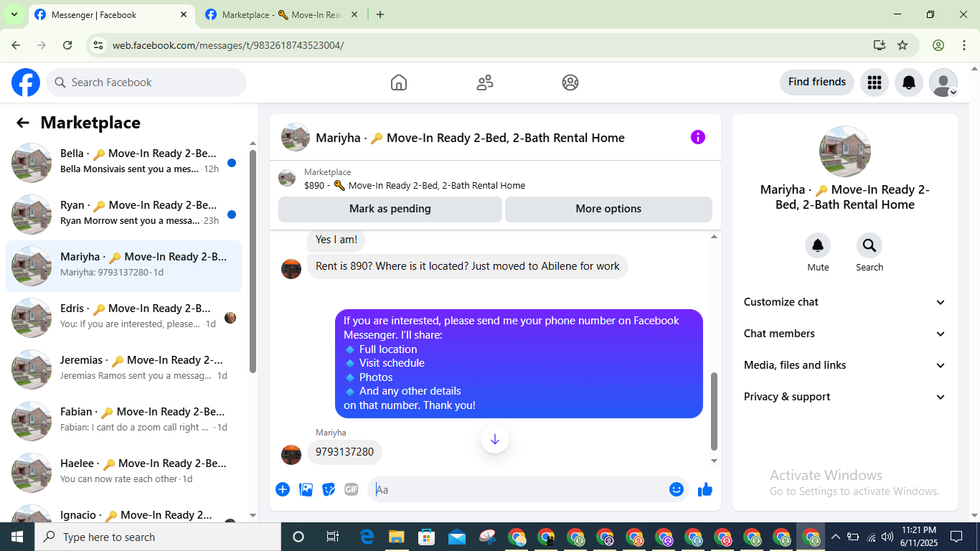Open a new browser tab
Image resolution: width=980 pixels, height=551 pixels.
(x=380, y=14)
